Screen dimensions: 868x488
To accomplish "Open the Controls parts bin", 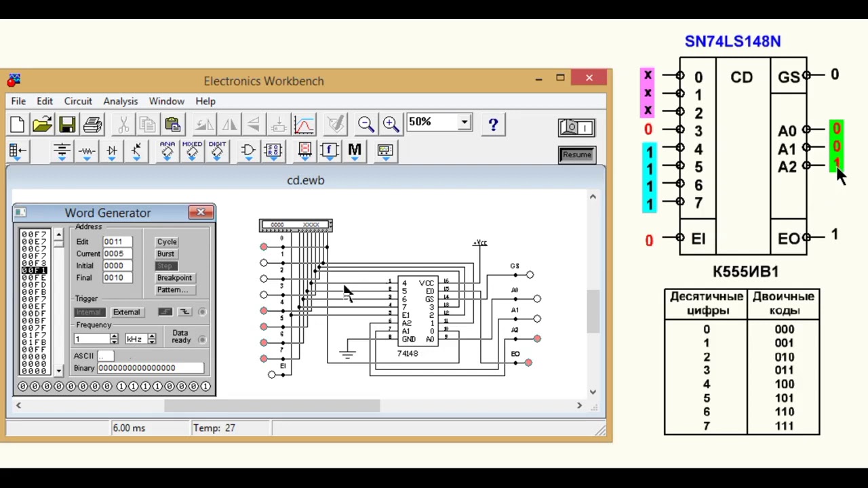I will click(330, 151).
